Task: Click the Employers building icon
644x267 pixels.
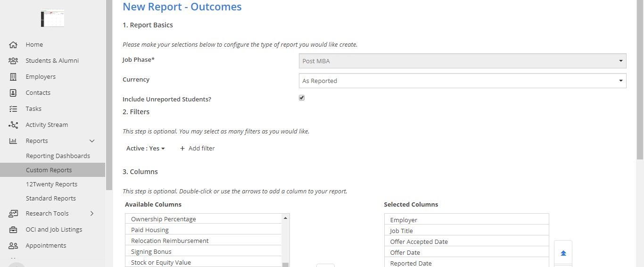Action: click(x=13, y=77)
